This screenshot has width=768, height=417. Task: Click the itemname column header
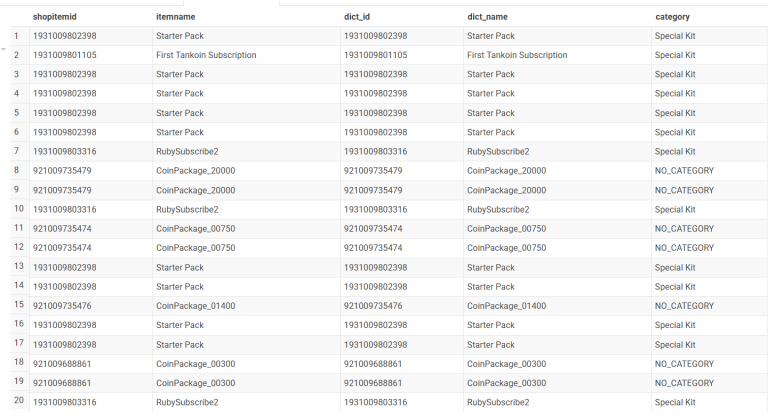pos(176,17)
